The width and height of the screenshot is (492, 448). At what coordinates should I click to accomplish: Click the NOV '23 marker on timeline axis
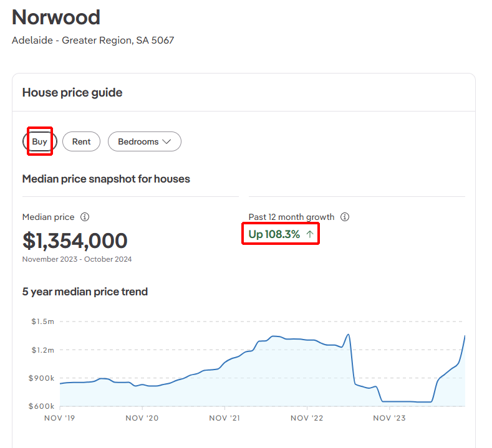pos(389,418)
